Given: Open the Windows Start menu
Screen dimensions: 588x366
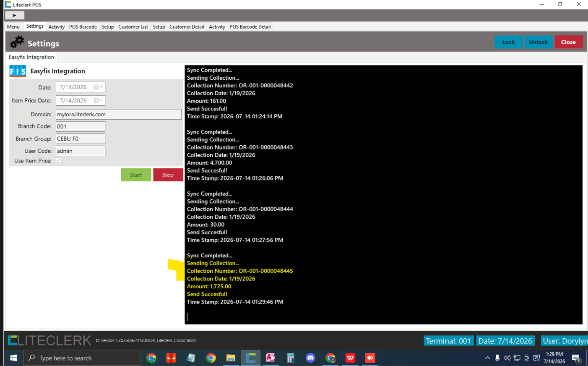Looking at the screenshot, I should tap(13, 358).
